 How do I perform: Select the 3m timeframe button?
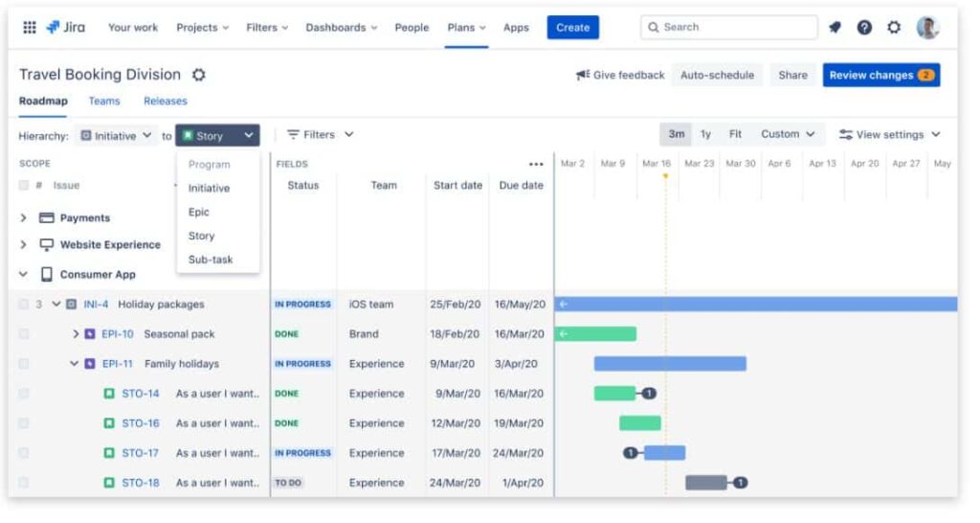coord(677,134)
